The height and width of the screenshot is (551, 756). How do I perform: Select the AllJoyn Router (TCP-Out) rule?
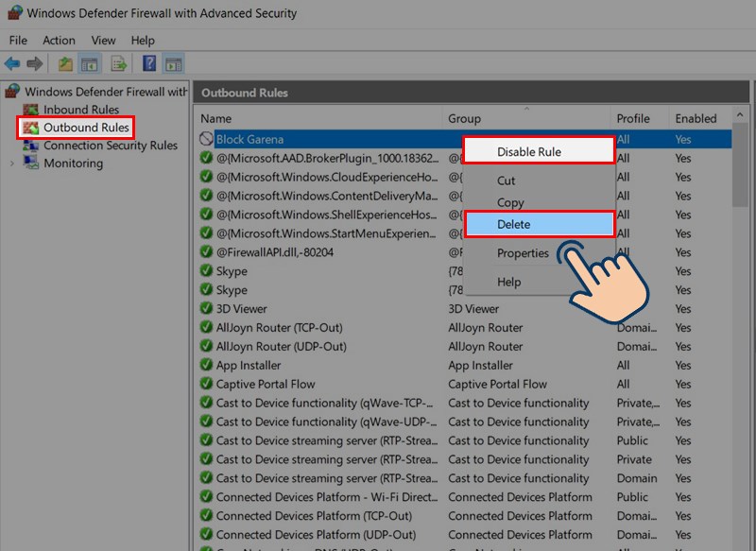click(x=279, y=327)
